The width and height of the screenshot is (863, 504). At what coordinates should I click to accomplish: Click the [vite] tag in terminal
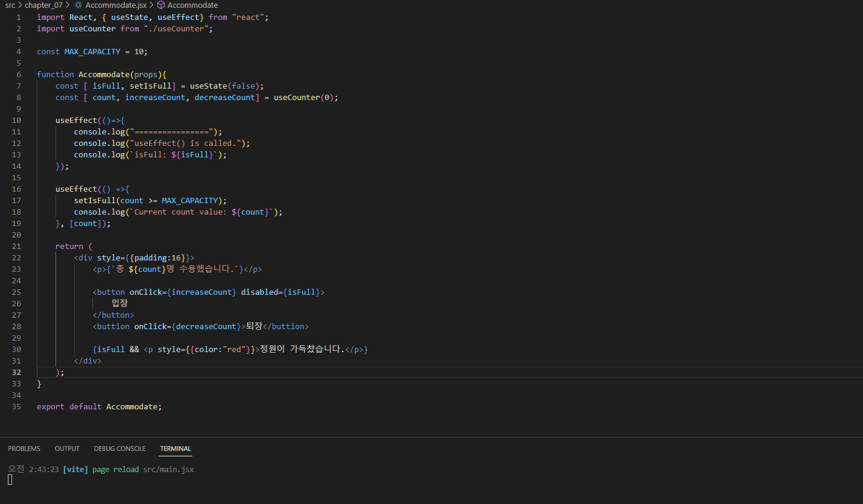(x=75, y=469)
